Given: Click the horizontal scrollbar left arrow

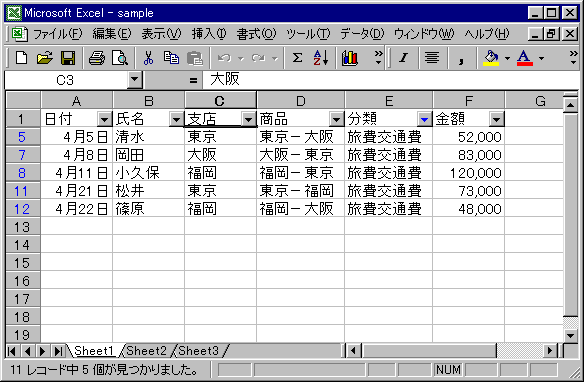Looking at the screenshot, I should click(x=353, y=351).
